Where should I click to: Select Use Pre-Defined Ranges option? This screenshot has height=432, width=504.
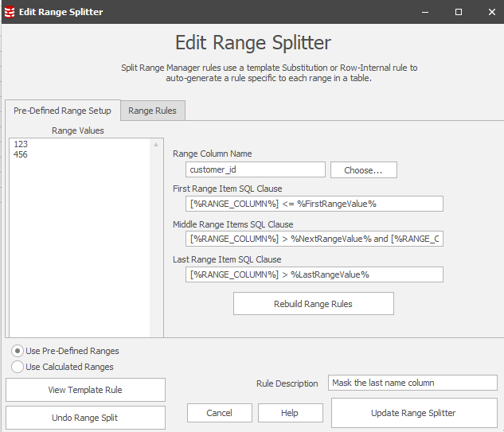pyautogui.click(x=18, y=351)
